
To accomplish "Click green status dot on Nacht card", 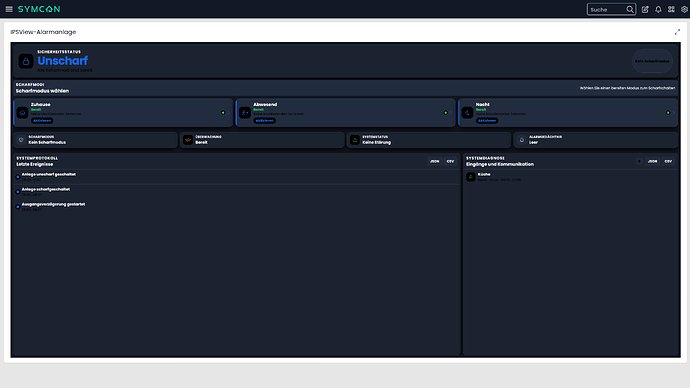I will click(668, 113).
